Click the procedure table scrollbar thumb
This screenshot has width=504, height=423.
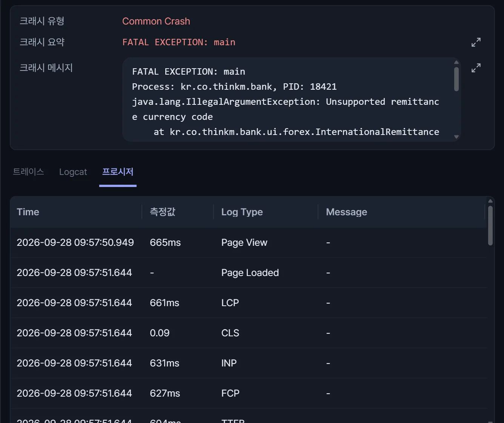(490, 225)
